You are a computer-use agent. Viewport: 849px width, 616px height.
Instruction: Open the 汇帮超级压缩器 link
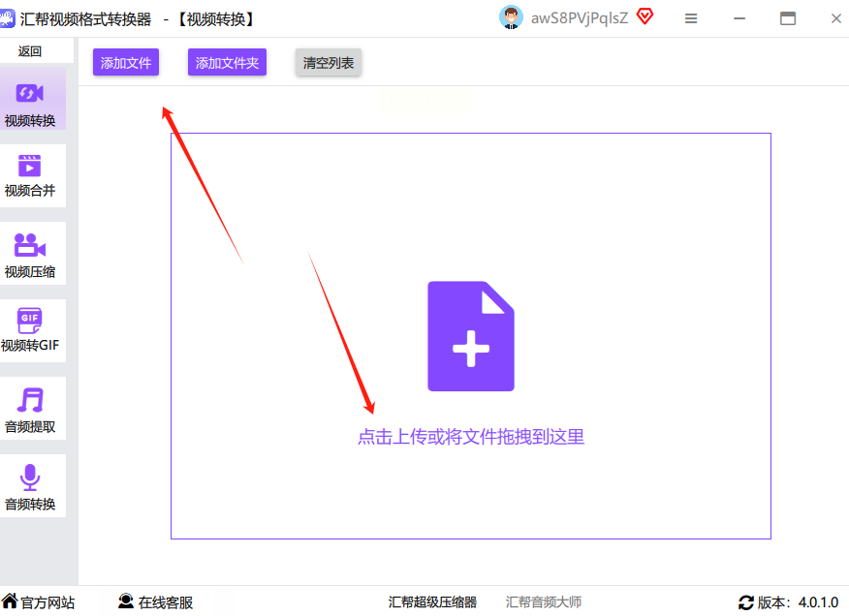tap(432, 601)
